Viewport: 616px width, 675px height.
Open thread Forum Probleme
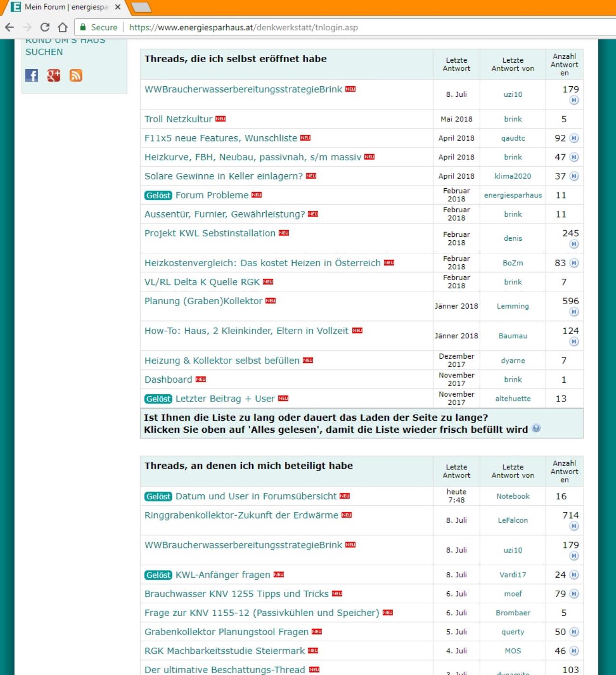coord(212,195)
